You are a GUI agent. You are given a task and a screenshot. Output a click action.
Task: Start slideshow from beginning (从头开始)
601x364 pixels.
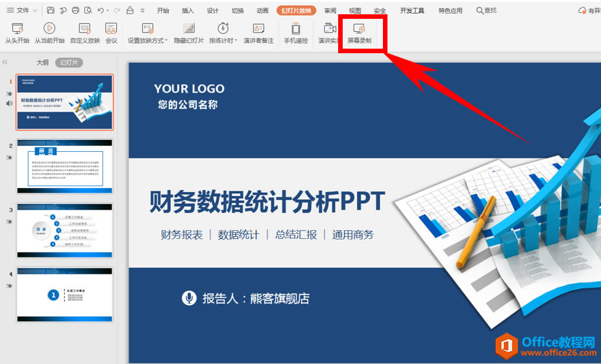click(18, 32)
